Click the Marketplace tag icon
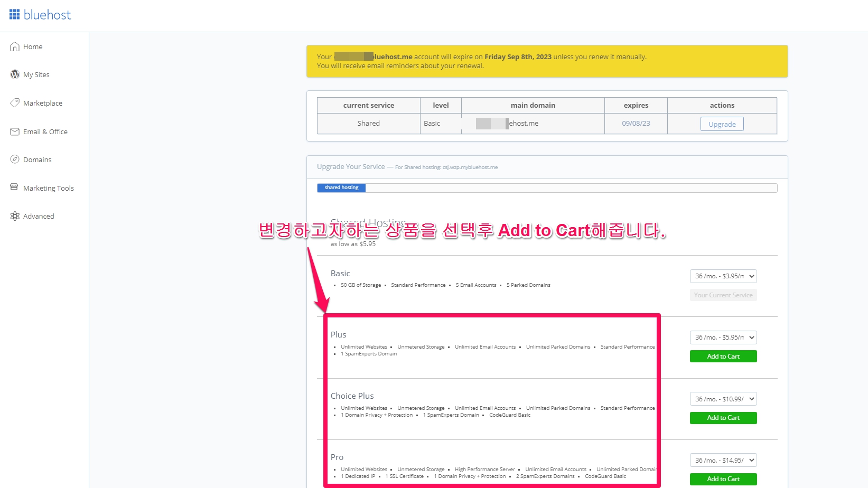 coord(15,103)
